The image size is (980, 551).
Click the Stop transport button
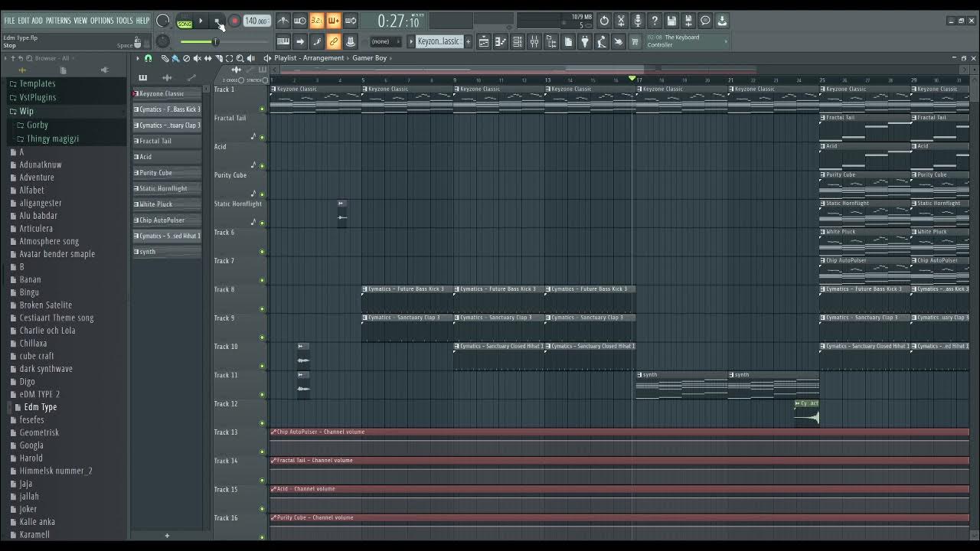coord(217,21)
